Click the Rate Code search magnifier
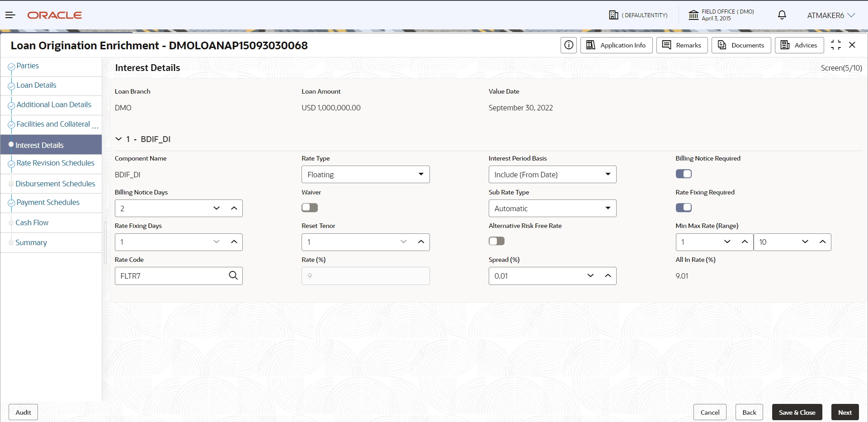 [x=233, y=275]
